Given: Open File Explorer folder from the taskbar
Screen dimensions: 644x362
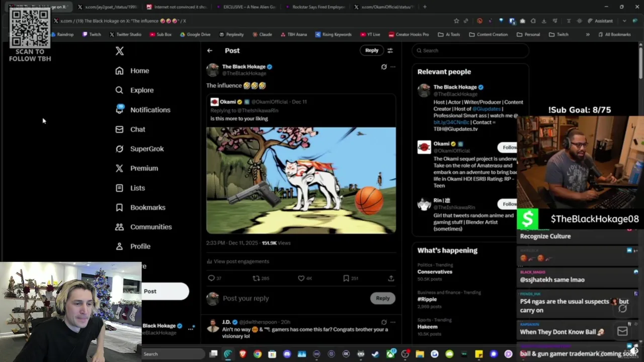Looking at the screenshot, I should pyautogui.click(x=420, y=354).
